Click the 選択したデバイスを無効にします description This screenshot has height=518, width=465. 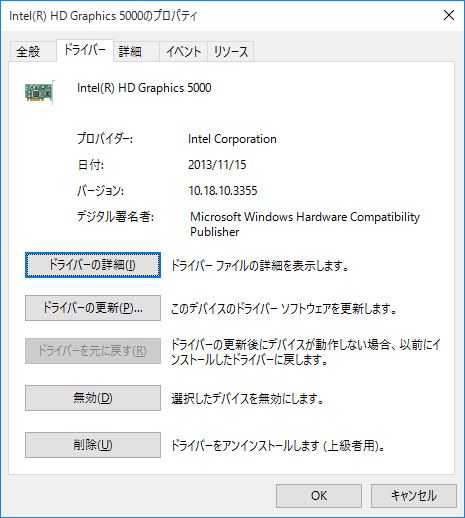247,399
